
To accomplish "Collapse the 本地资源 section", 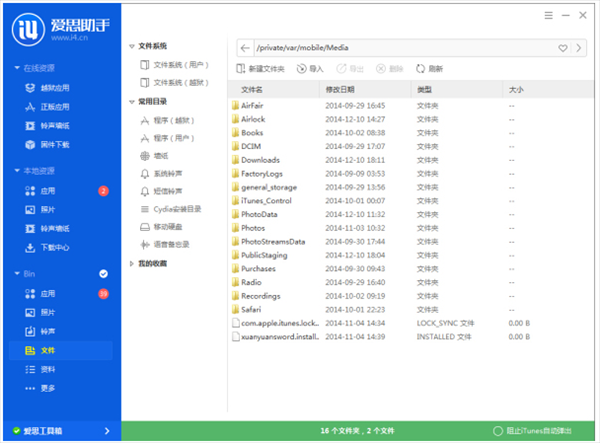I will coord(17,171).
